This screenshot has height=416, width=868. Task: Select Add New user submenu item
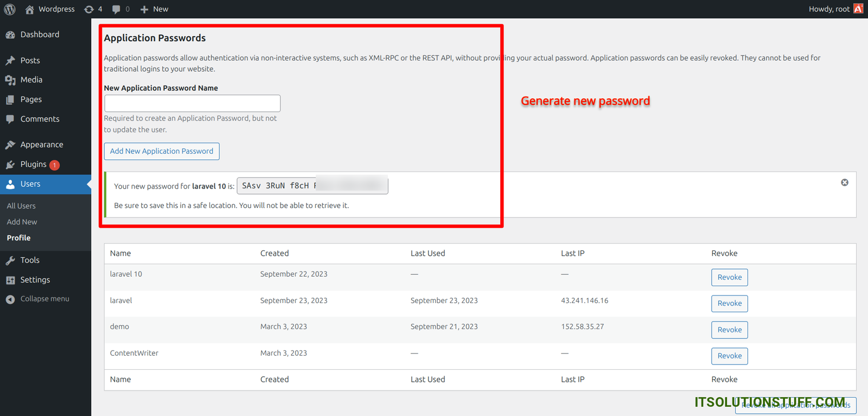[22, 222]
